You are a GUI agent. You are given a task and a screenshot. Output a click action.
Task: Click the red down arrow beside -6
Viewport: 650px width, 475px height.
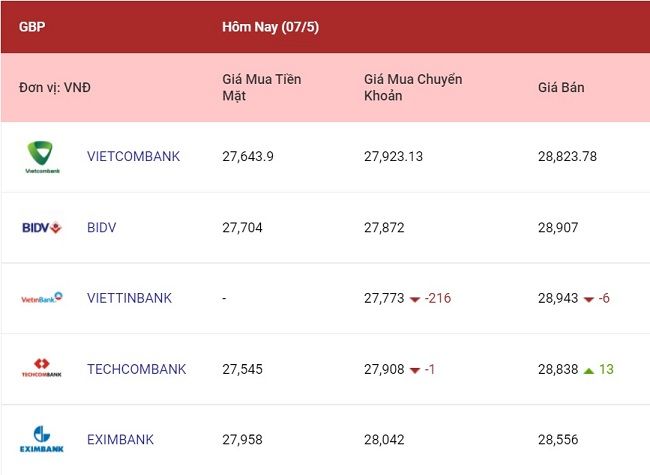[x=589, y=299]
